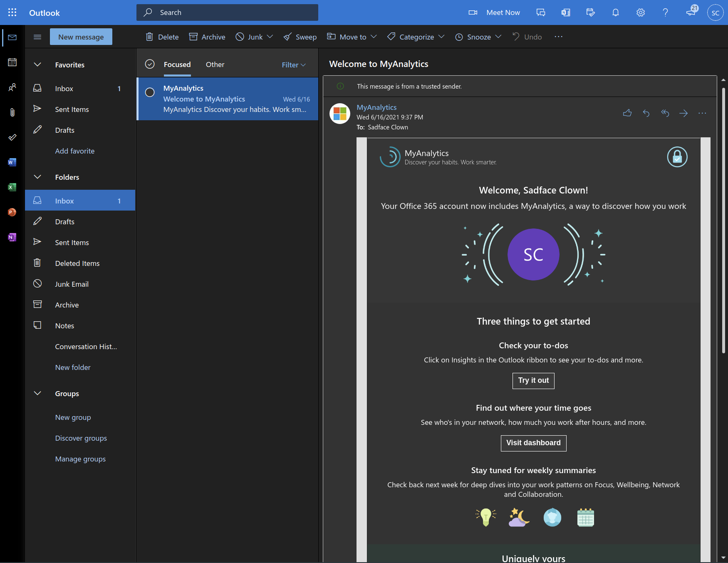Collapse the Groups section
Screen dimensions: 728x563
pyautogui.click(x=37, y=393)
